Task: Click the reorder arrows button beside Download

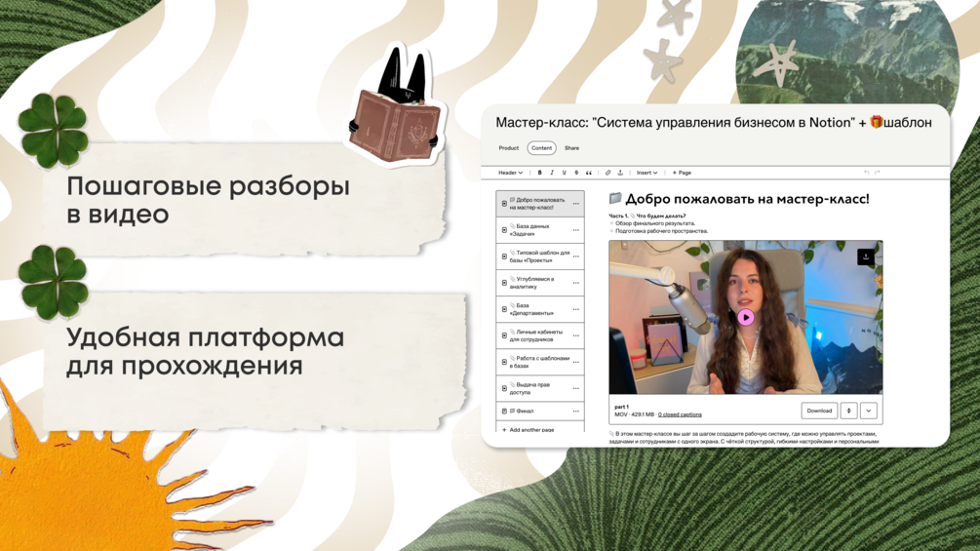Action: [848, 411]
